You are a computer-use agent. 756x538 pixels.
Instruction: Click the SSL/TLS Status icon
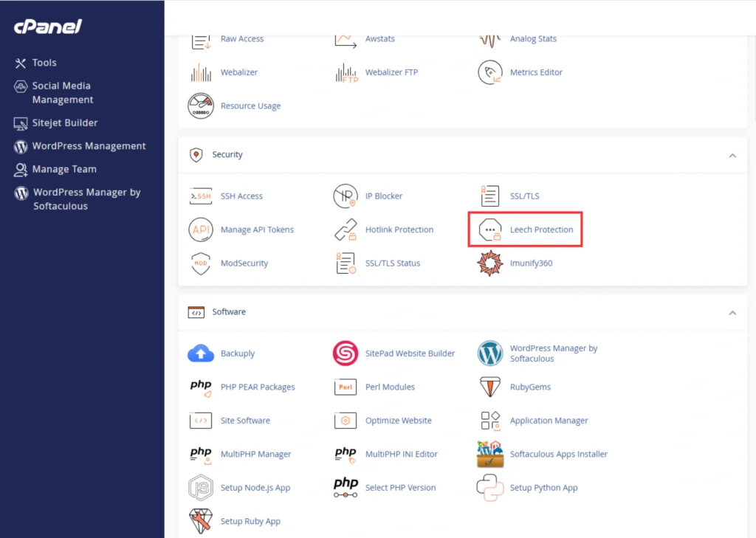tap(346, 263)
